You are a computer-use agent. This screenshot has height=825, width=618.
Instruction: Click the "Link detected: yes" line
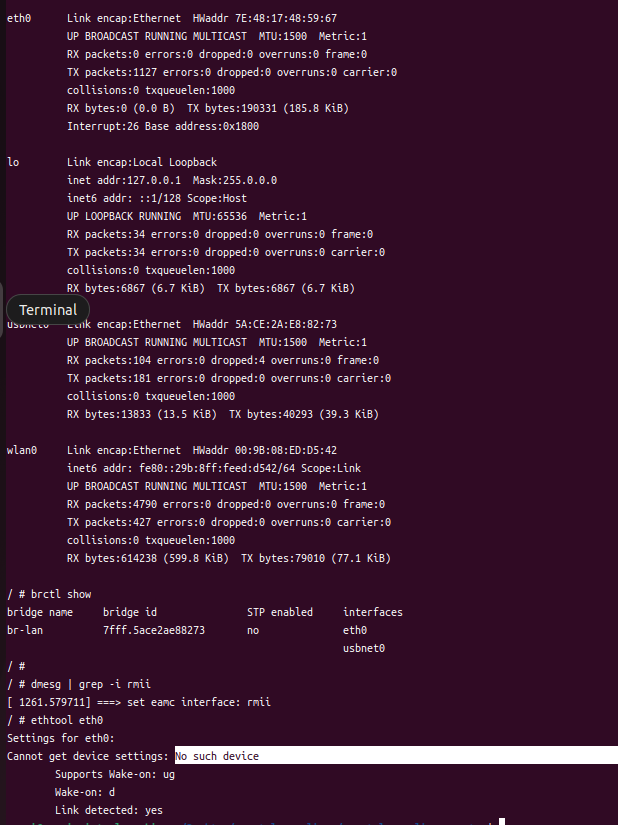pyautogui.click(x=109, y=810)
